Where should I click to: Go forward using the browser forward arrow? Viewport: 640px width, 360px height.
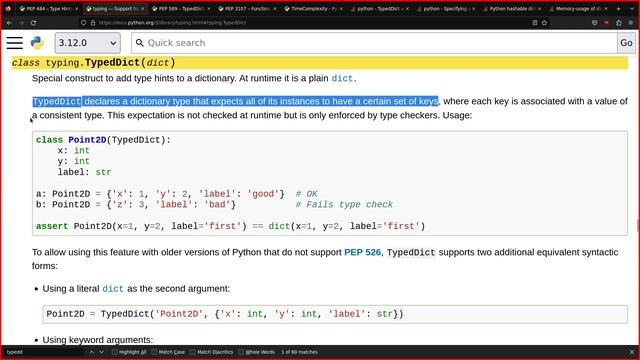(21, 23)
